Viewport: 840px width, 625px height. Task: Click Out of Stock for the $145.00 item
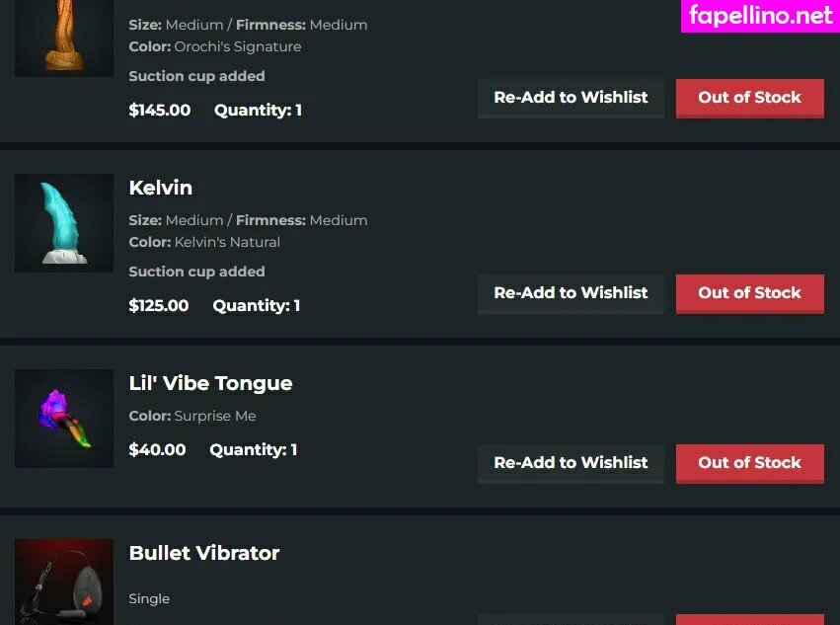[749, 98]
